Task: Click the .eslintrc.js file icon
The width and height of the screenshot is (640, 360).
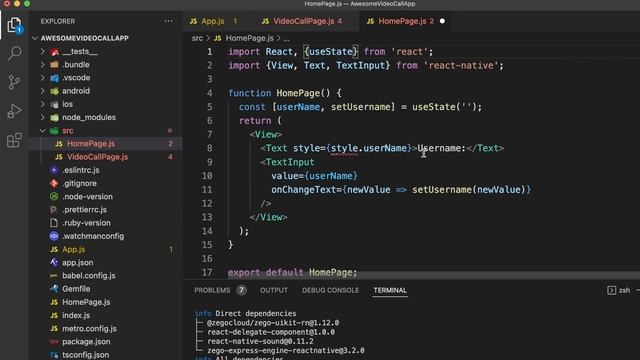Action: (54, 170)
